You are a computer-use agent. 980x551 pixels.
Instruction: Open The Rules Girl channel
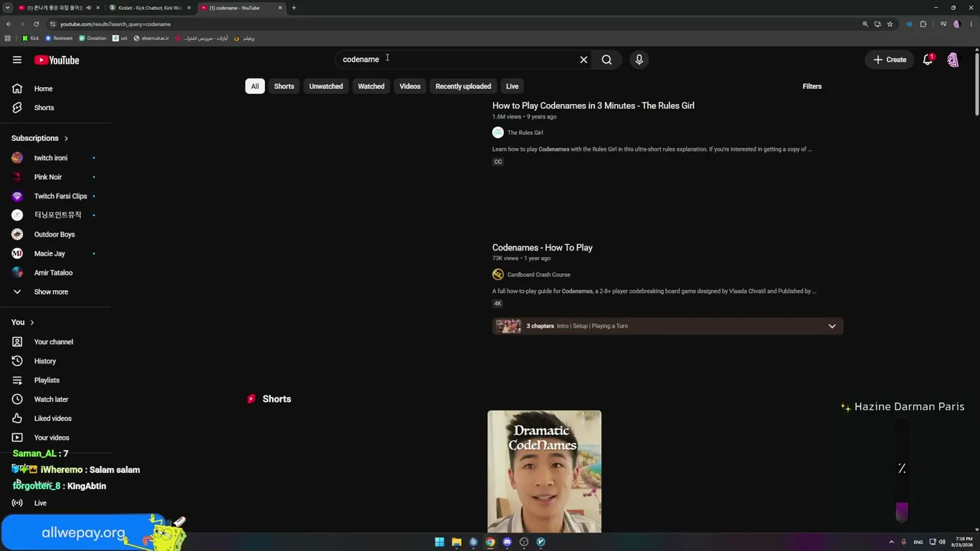click(525, 132)
